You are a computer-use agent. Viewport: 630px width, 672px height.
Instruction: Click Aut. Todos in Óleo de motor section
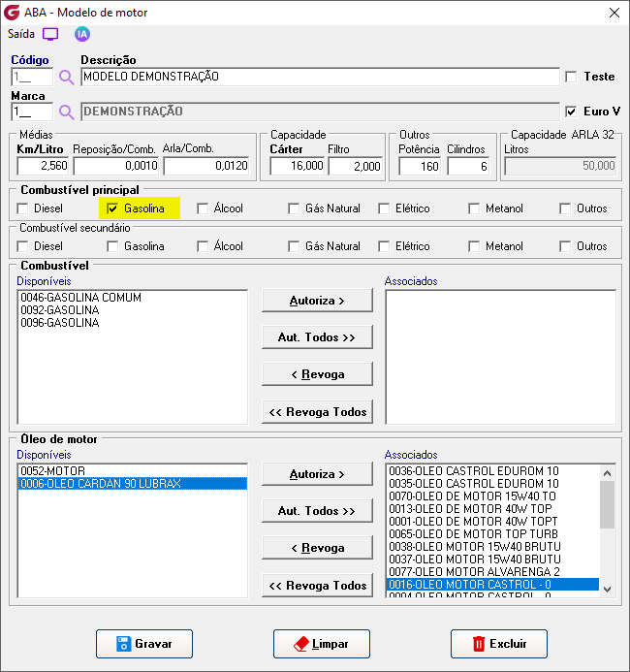coord(317,511)
